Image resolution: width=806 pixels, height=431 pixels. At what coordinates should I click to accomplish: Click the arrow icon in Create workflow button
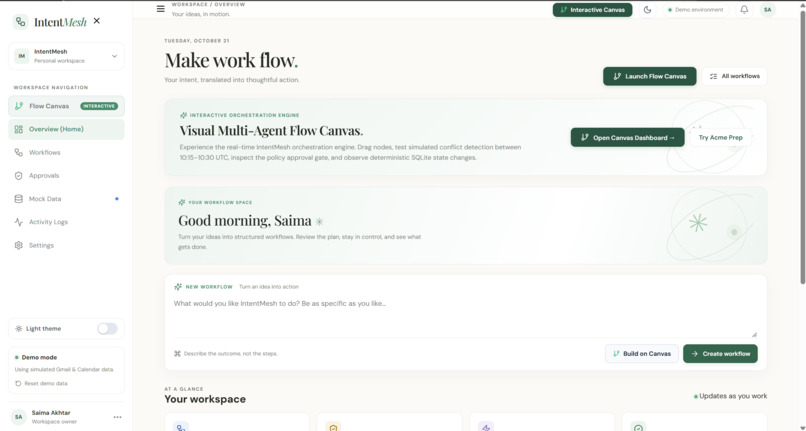(x=694, y=354)
